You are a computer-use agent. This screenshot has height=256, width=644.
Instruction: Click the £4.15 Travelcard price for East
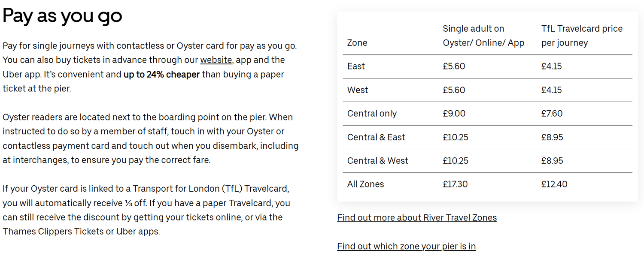pyautogui.click(x=551, y=66)
